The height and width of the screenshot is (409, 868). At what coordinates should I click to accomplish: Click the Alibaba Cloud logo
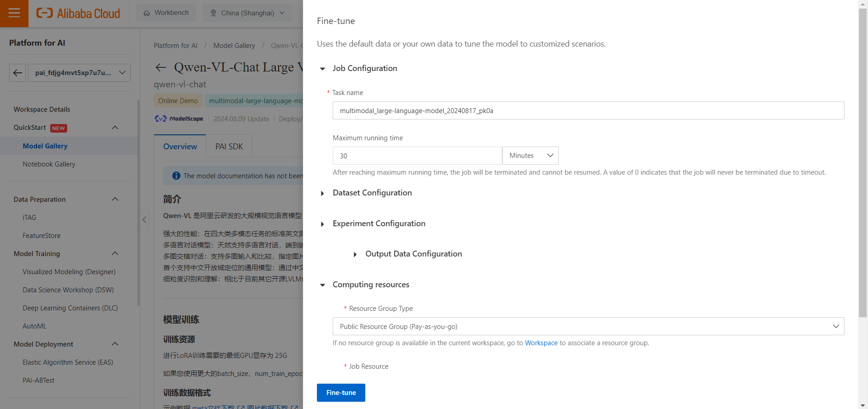click(78, 13)
